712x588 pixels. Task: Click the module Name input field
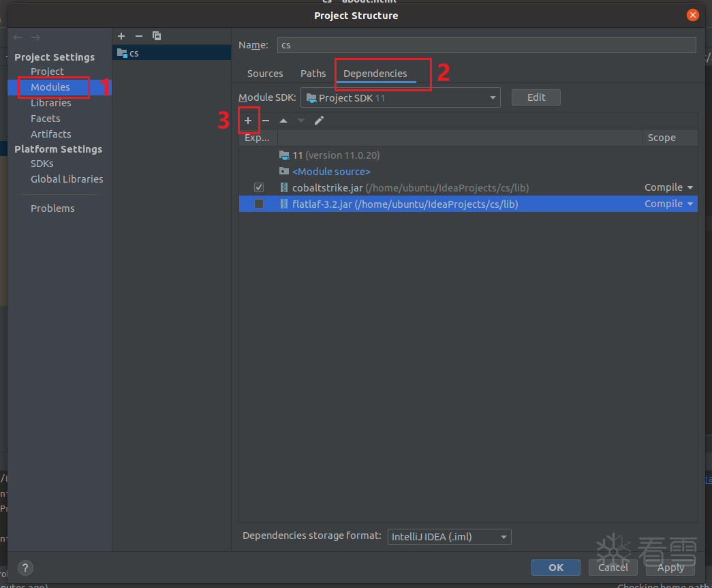pos(486,45)
